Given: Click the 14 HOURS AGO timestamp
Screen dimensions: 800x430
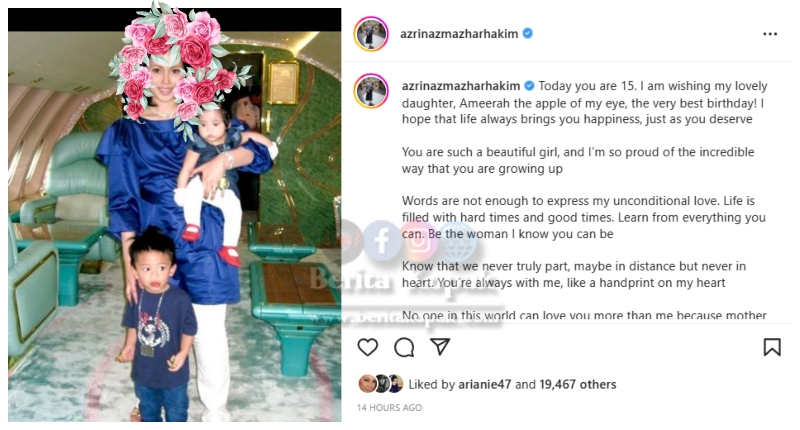Looking at the screenshot, I should tap(389, 408).
